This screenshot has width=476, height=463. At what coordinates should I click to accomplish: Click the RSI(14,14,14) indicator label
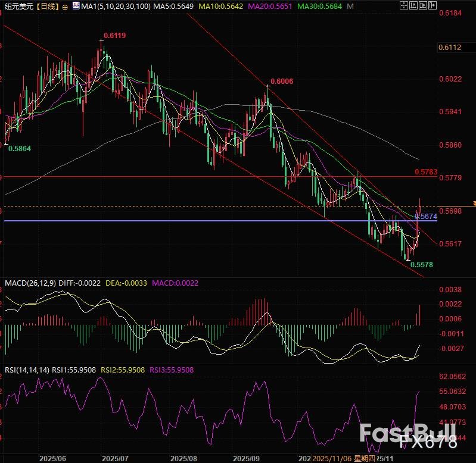[x=25, y=370]
